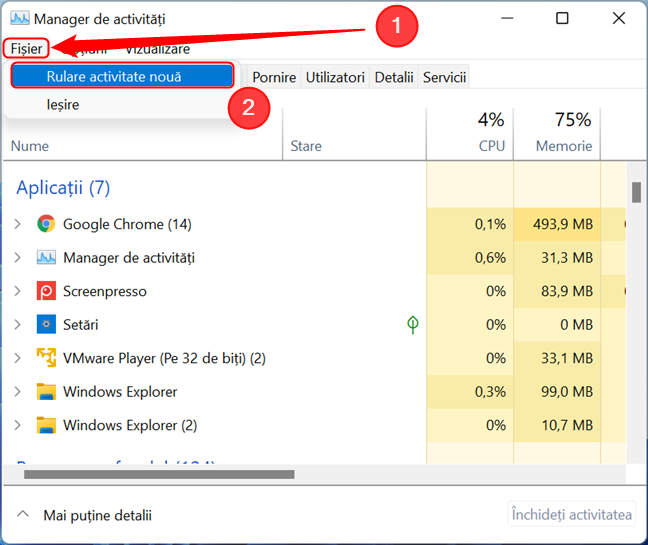Click the Windows Explorer (2) folder icon

46,425
